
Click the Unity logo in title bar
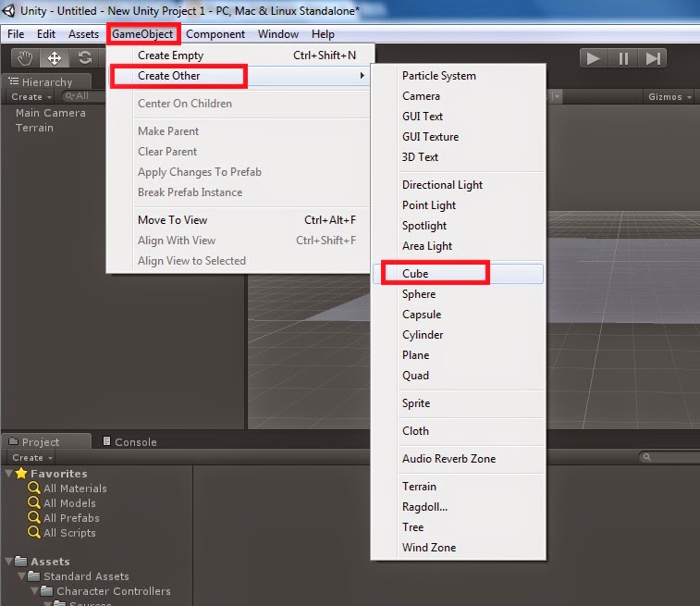click(x=9, y=10)
